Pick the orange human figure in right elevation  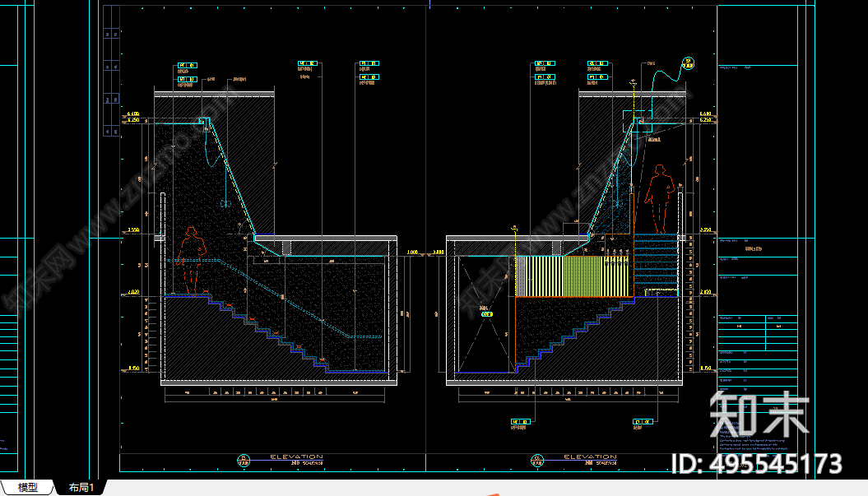tap(659, 199)
